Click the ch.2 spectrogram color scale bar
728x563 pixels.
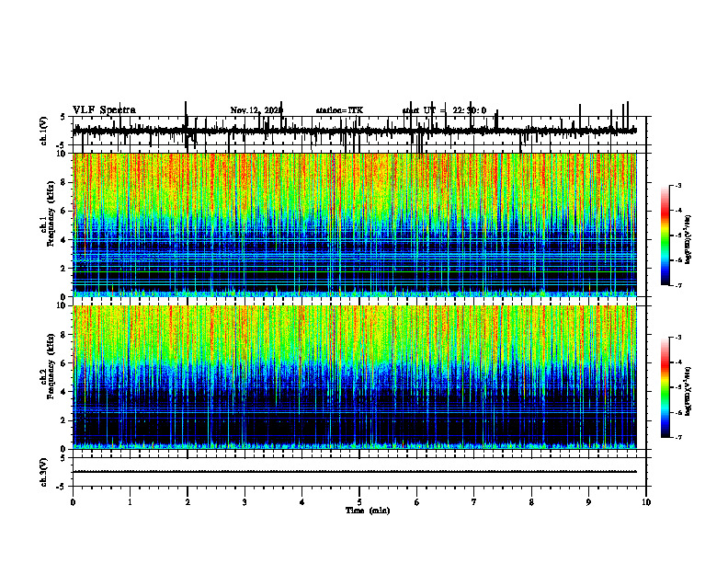[665, 387]
